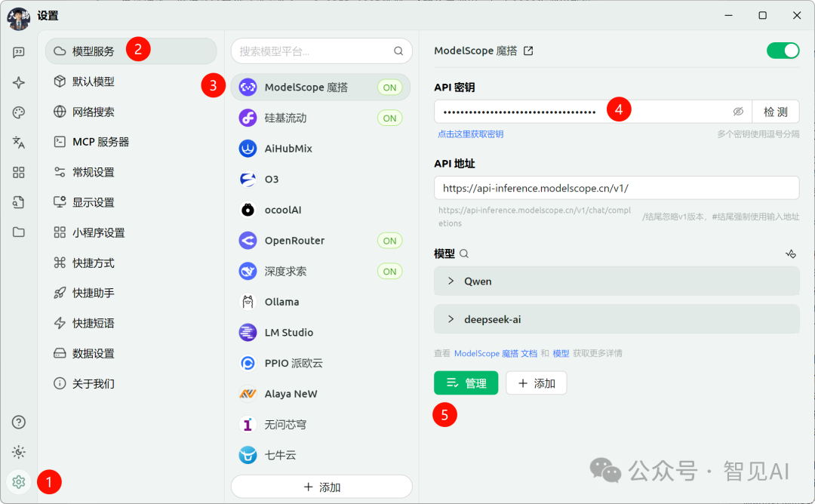Show the API key with eye icon

coord(738,112)
